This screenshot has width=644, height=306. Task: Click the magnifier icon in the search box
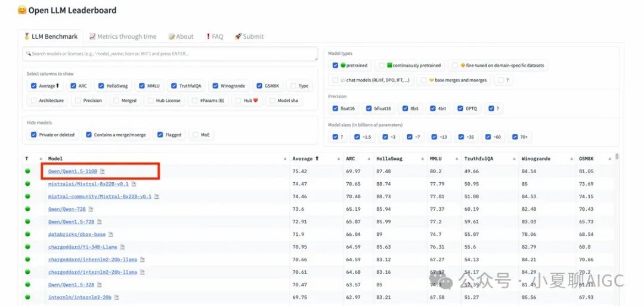pos(27,54)
